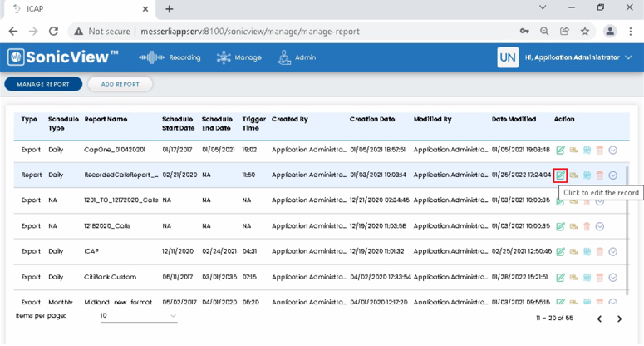644x346 pixels.
Task: Go back in browser history
Action: point(13,32)
